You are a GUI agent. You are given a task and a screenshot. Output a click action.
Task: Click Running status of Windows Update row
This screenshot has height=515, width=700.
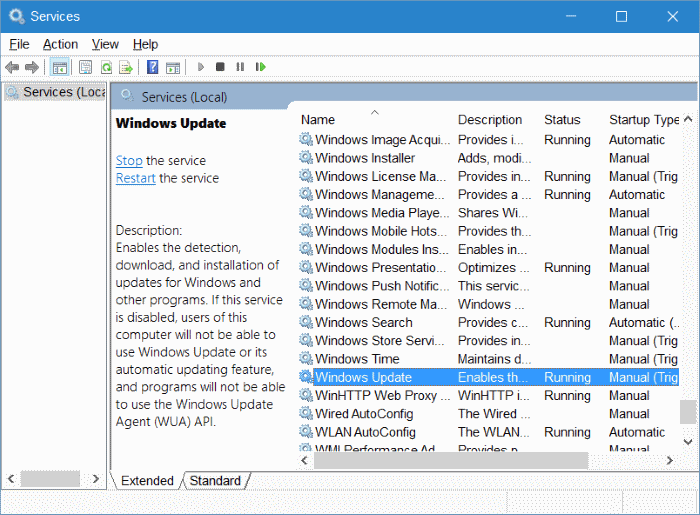click(567, 377)
